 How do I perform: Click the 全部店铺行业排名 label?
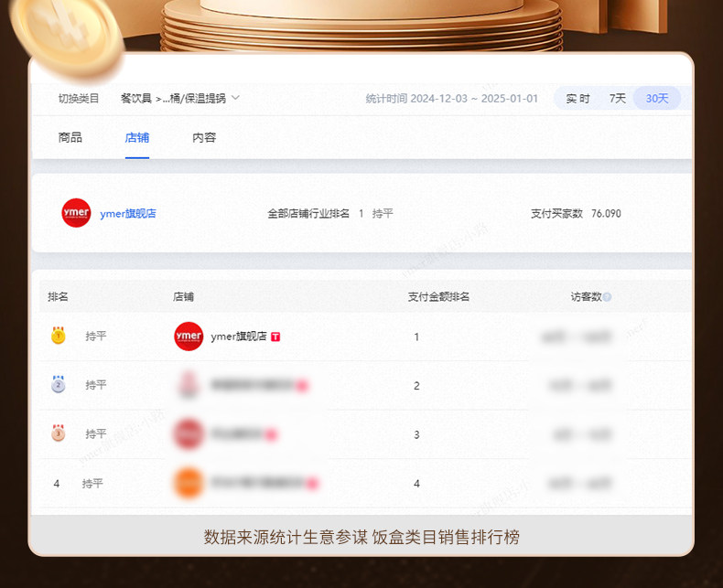(308, 214)
